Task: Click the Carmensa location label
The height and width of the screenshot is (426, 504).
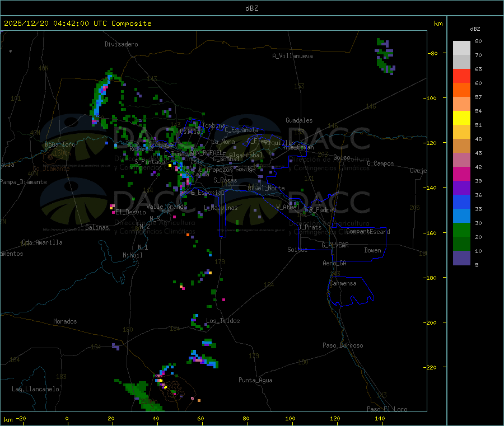Action: pyautogui.click(x=343, y=283)
